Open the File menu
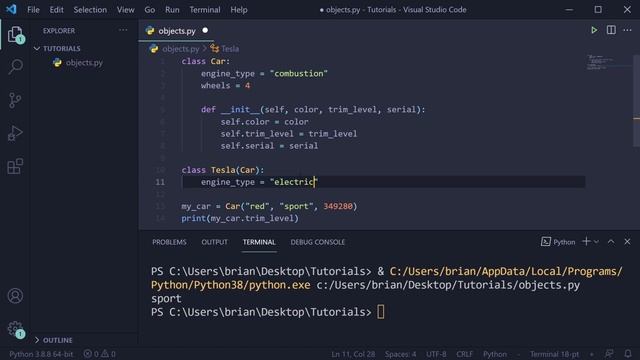 point(33,9)
